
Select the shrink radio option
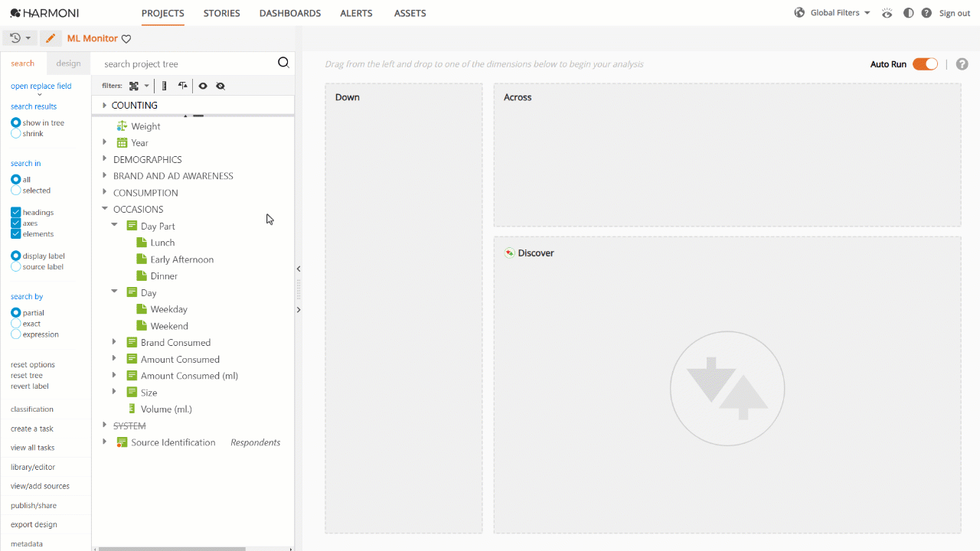(x=15, y=133)
